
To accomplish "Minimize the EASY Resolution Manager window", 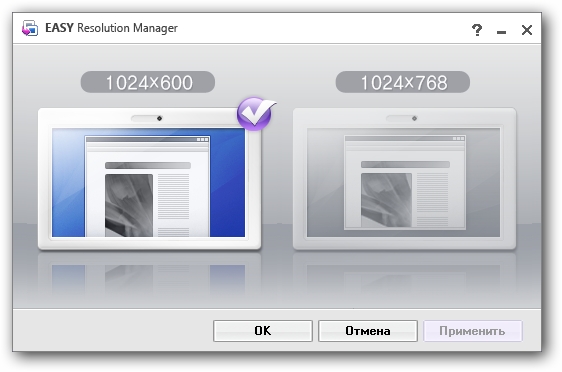I will tap(501, 32).
